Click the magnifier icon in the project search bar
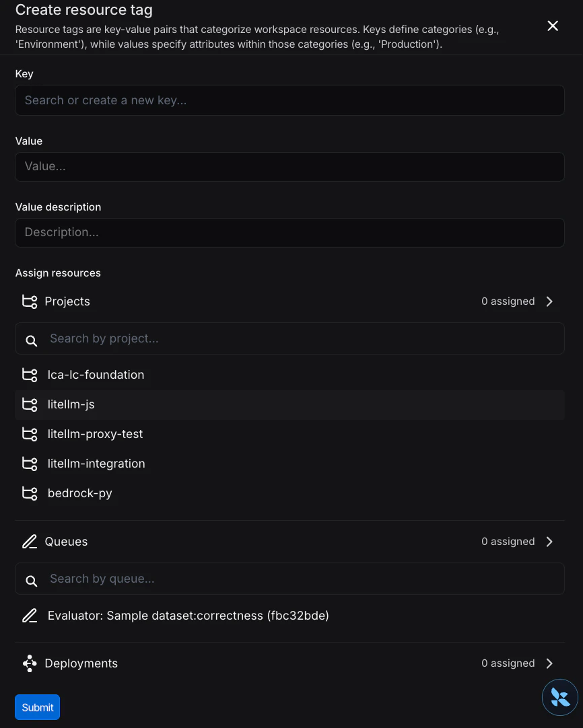583x728 pixels. tap(31, 340)
